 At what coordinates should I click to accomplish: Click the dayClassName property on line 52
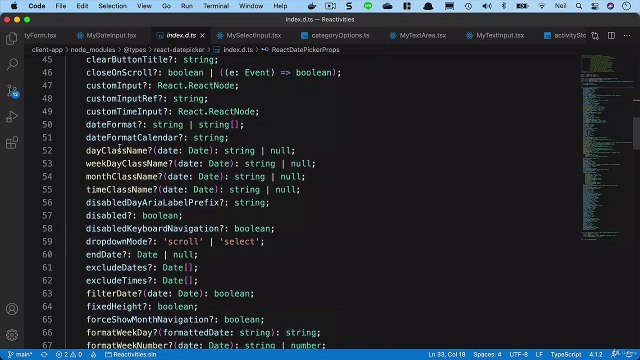116,151
